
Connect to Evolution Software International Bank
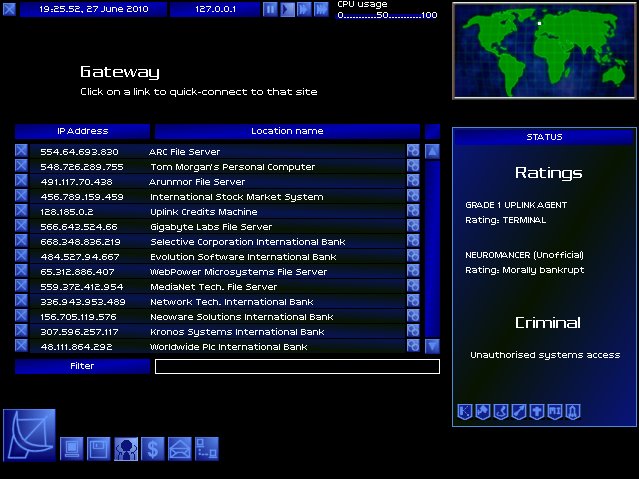(x=218, y=257)
